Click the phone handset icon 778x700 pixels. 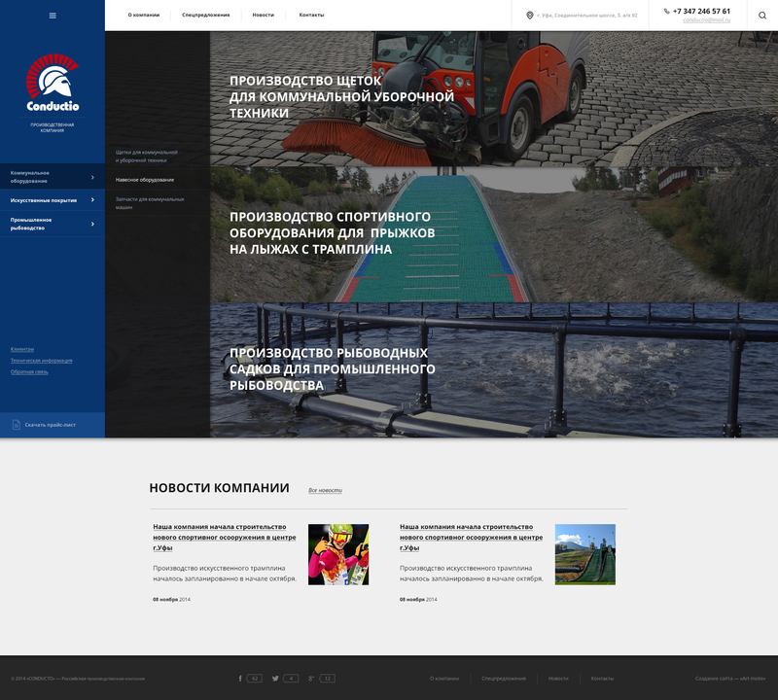click(x=666, y=11)
